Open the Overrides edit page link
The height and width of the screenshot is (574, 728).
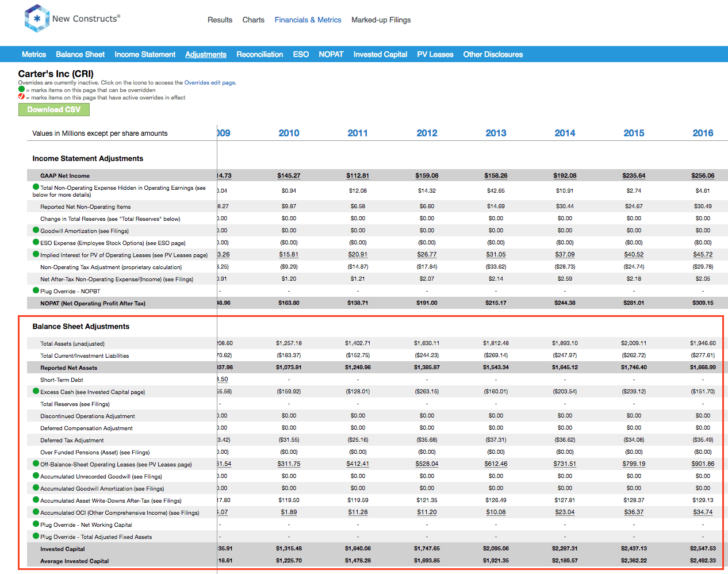tap(210, 82)
